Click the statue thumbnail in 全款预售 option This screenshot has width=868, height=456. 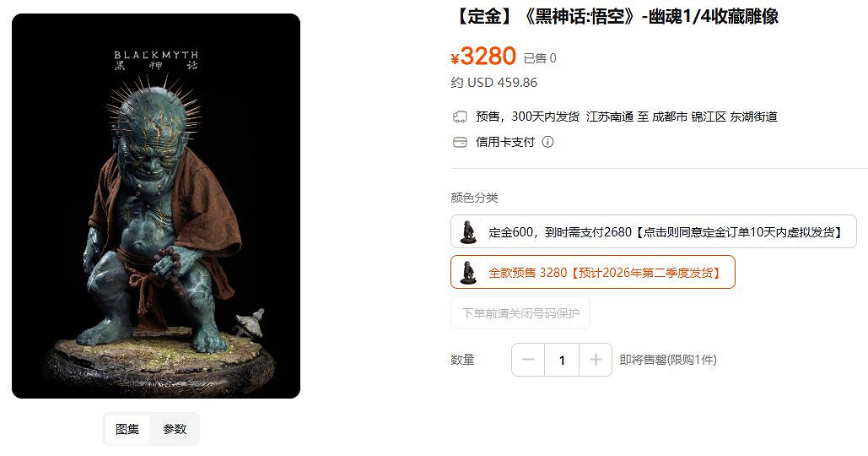tap(468, 272)
